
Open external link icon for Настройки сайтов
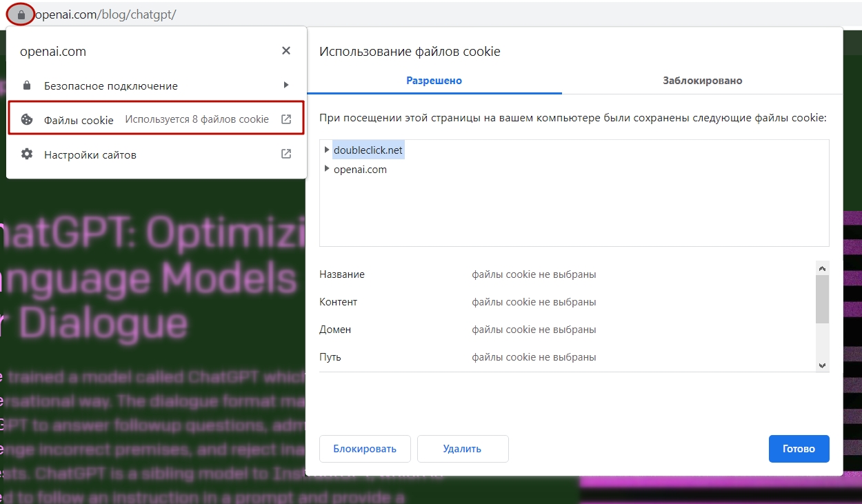pyautogui.click(x=286, y=154)
